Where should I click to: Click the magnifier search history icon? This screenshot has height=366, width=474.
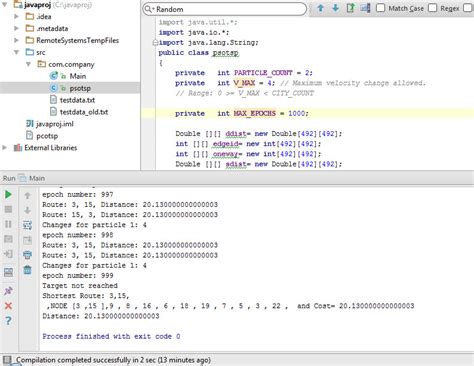(149, 9)
